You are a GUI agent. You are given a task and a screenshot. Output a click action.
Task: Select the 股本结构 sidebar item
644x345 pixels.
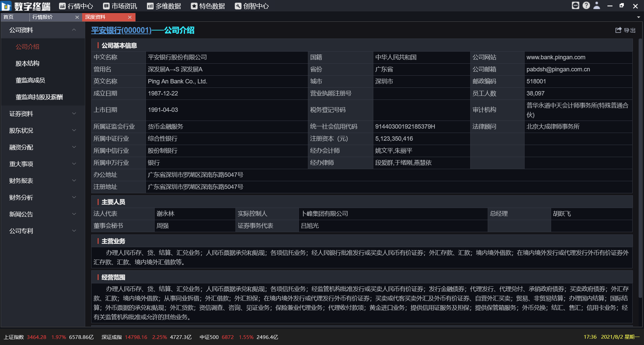(28, 63)
